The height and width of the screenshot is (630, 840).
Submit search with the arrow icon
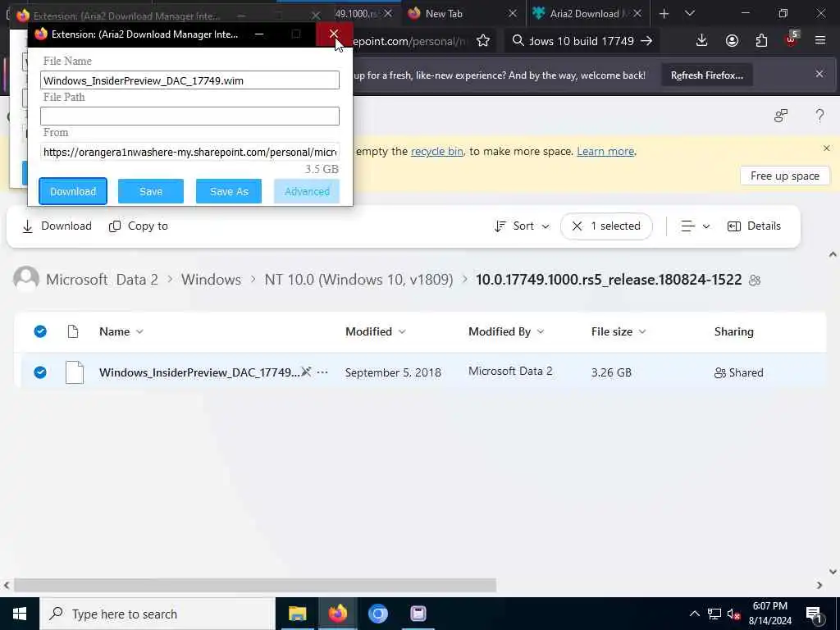pyautogui.click(x=646, y=41)
